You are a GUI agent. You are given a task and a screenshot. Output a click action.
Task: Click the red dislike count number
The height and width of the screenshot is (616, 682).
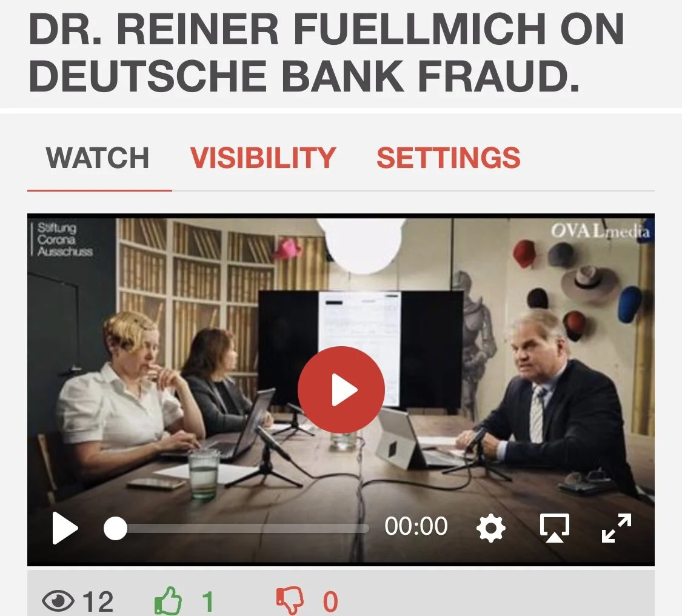tap(330, 601)
